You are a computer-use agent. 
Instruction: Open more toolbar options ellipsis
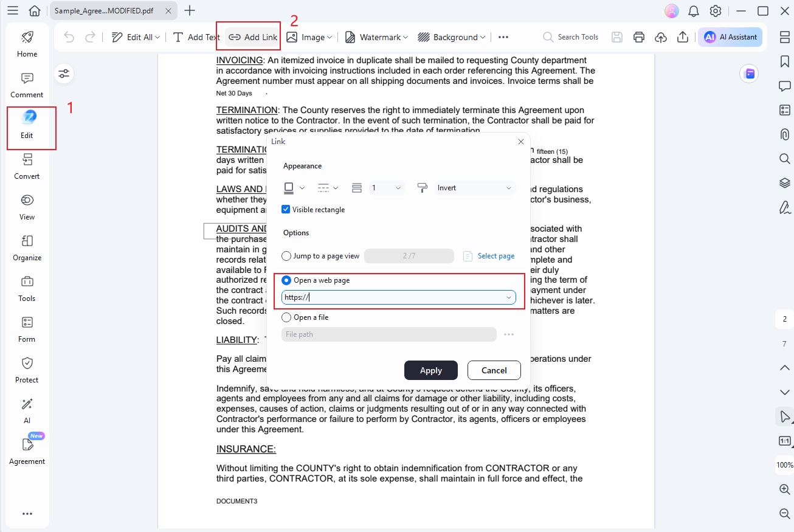coord(503,37)
